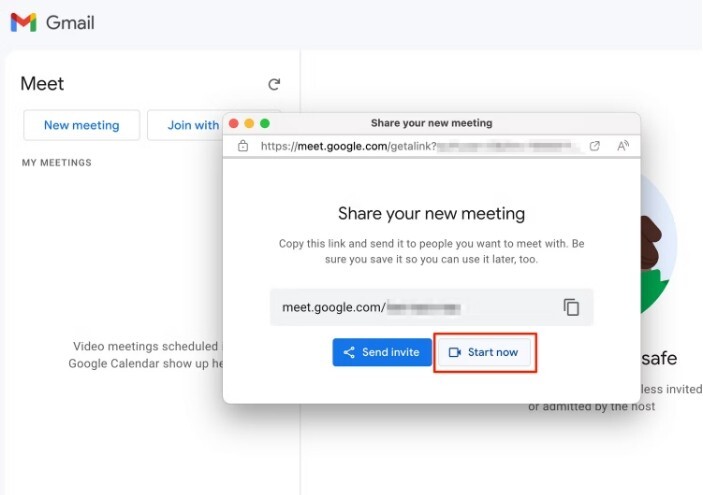
Task: Copy the meeting link using copy icon
Action: [571, 307]
